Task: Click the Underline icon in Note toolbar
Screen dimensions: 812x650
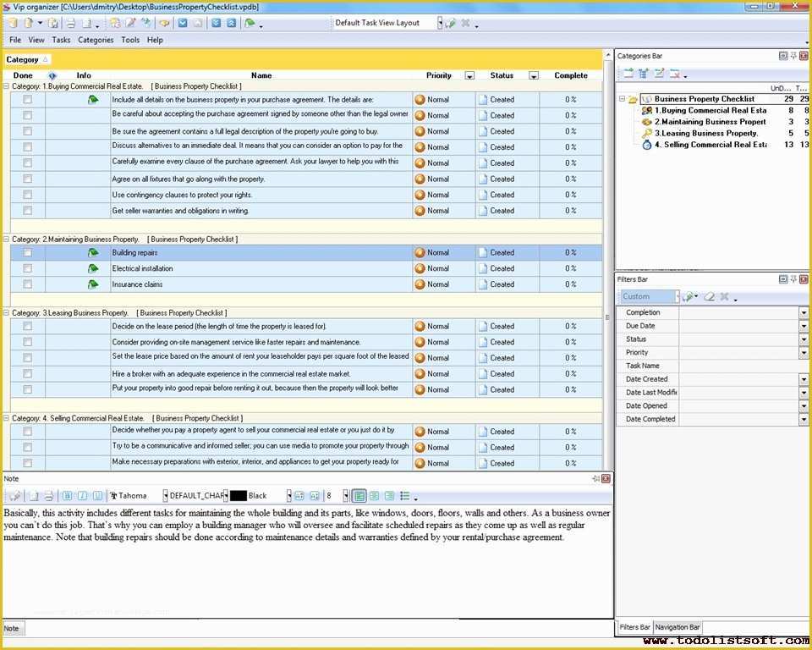Action: click(98, 496)
